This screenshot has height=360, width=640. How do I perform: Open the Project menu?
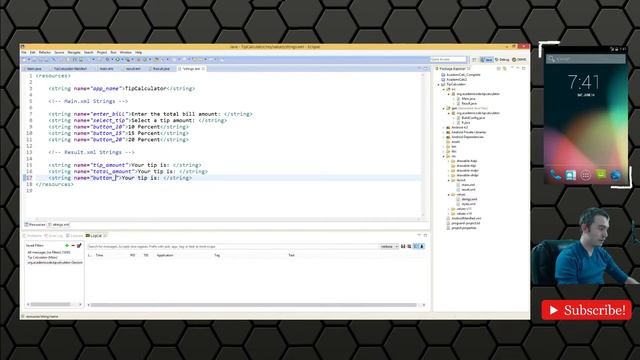(102, 53)
